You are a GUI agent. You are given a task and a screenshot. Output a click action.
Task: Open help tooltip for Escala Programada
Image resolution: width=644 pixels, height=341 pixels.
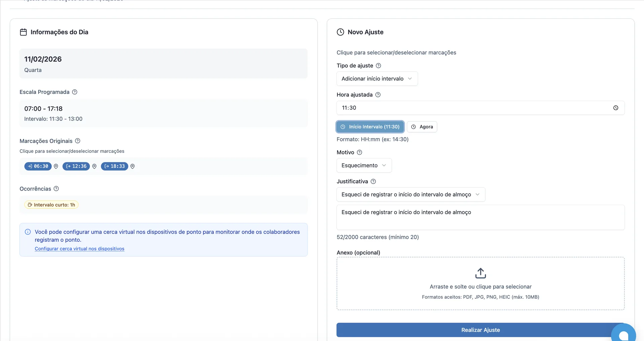tap(74, 92)
